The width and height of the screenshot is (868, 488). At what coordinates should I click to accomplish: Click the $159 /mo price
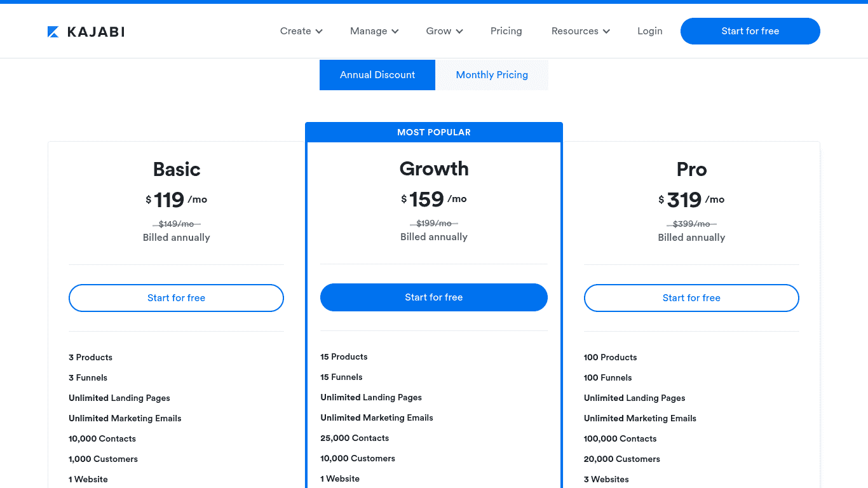click(x=434, y=200)
